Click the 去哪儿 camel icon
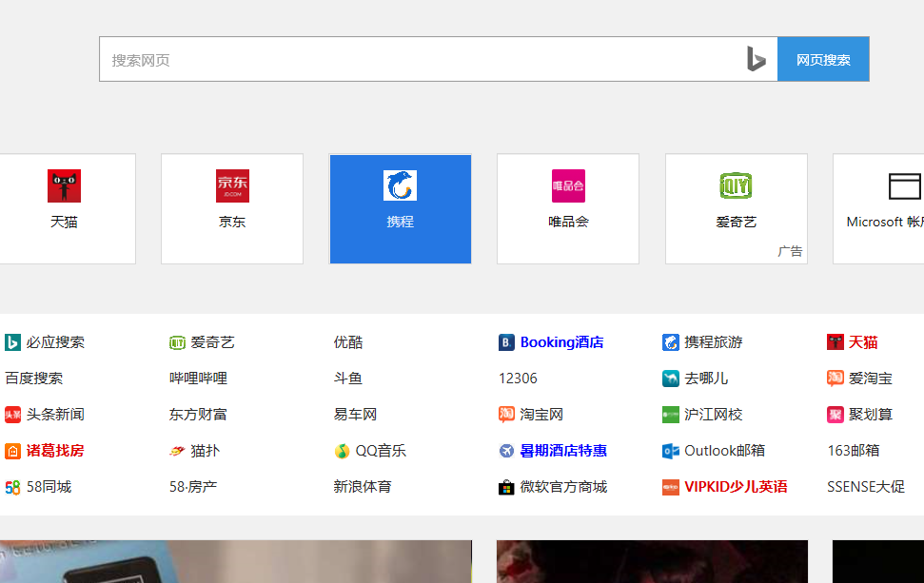This screenshot has width=924, height=583. click(x=671, y=379)
